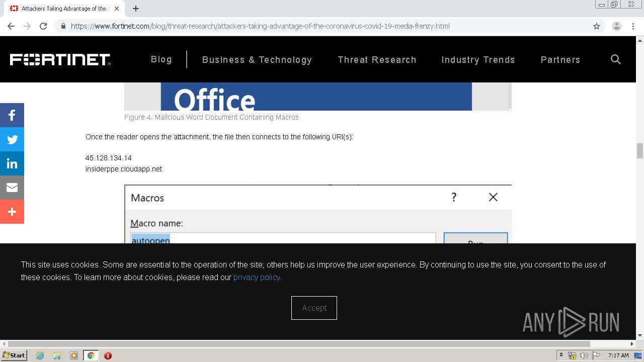Click the taskbar clock 7:17 AM
The width and height of the screenshot is (644, 362).
click(x=618, y=355)
